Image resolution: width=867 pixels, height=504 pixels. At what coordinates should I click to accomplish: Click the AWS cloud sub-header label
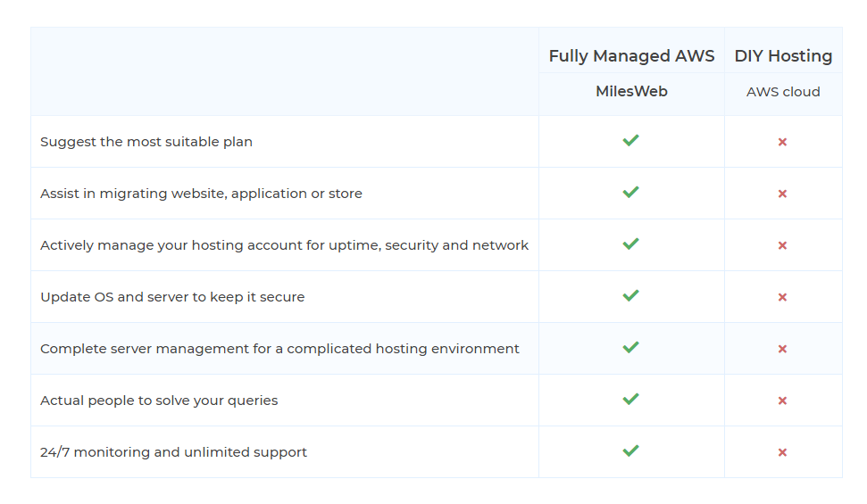coord(783,92)
